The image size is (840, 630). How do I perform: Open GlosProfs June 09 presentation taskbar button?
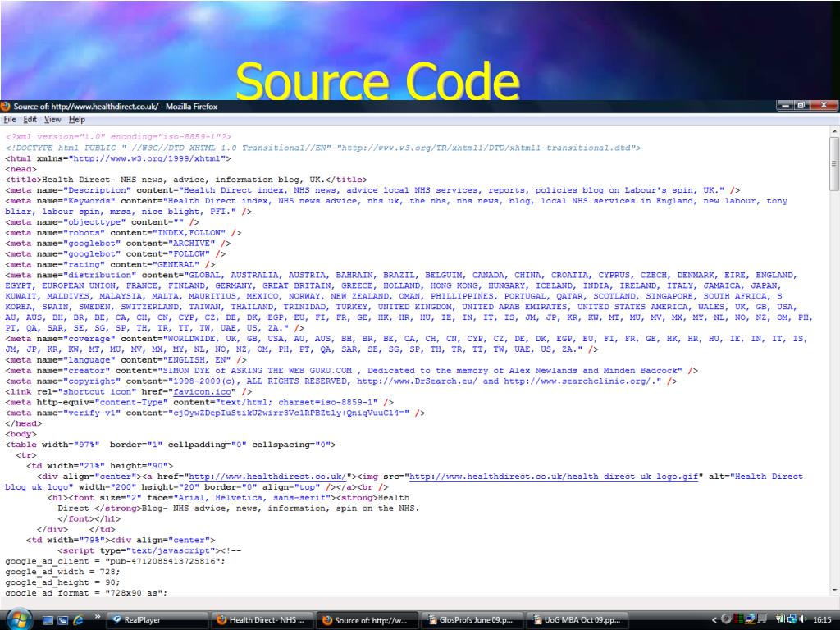tap(472, 620)
